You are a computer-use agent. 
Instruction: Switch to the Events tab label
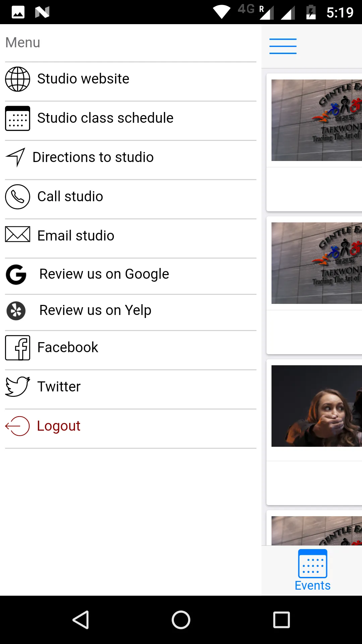pos(313,586)
